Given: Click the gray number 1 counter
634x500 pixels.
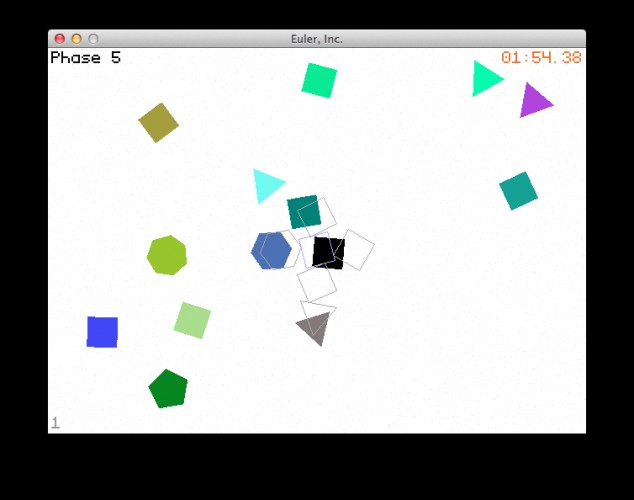Looking at the screenshot, I should (x=55, y=423).
